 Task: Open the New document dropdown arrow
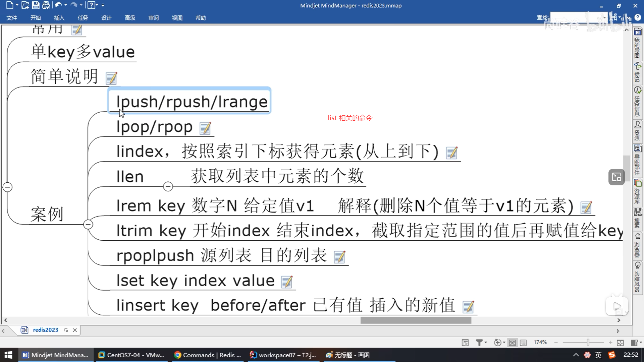point(17,5)
